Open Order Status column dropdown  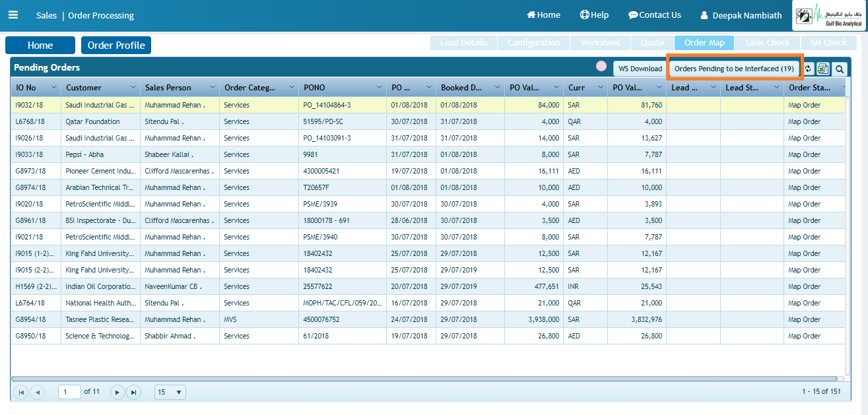(843, 88)
